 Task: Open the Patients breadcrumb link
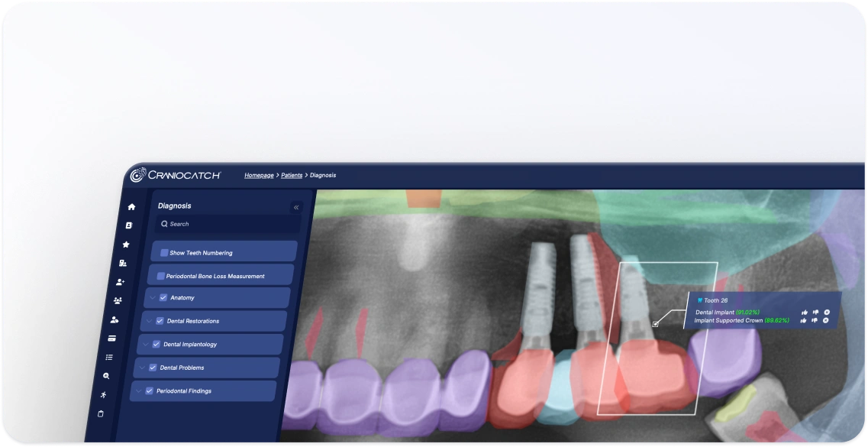pyautogui.click(x=292, y=175)
